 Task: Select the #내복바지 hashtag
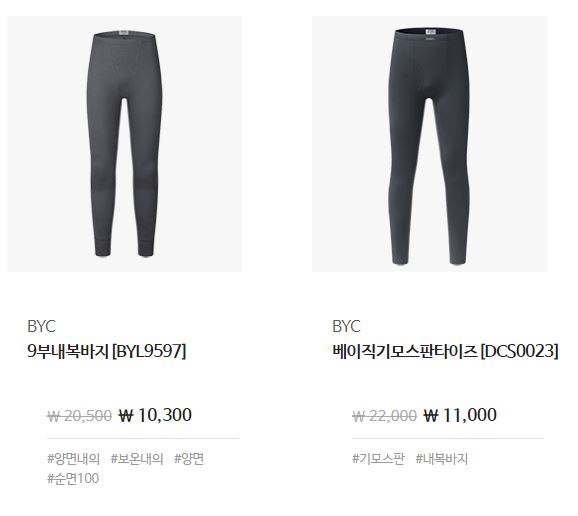tap(442, 459)
